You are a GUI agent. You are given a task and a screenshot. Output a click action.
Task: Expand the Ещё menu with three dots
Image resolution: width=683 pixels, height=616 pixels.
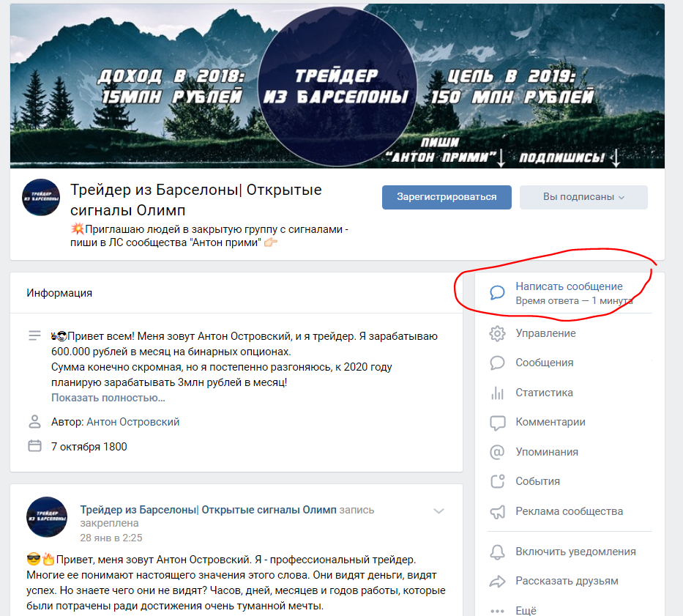coord(497,611)
